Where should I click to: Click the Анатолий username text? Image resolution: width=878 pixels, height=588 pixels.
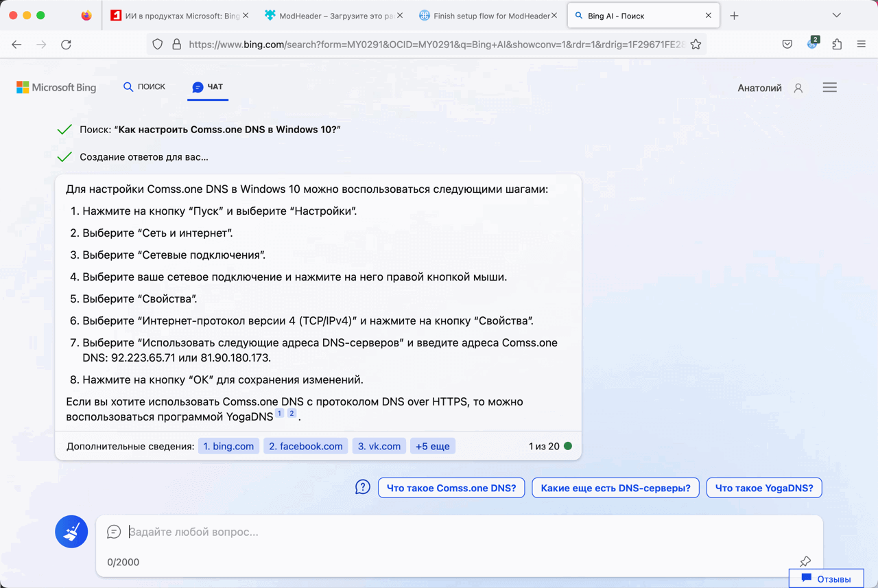click(759, 88)
